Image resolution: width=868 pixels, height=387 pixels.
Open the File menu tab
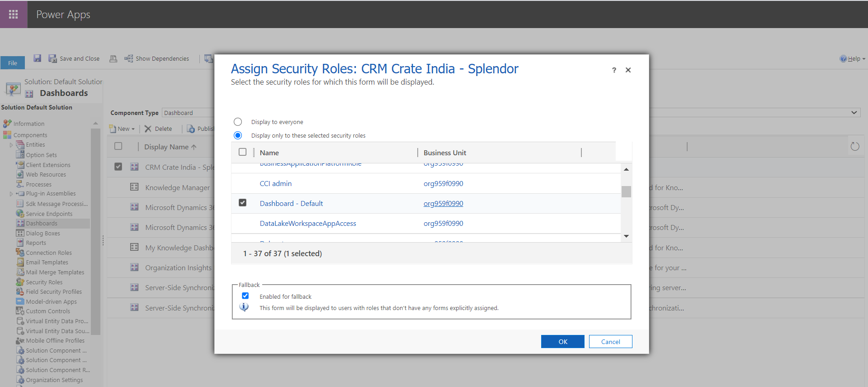coord(13,63)
